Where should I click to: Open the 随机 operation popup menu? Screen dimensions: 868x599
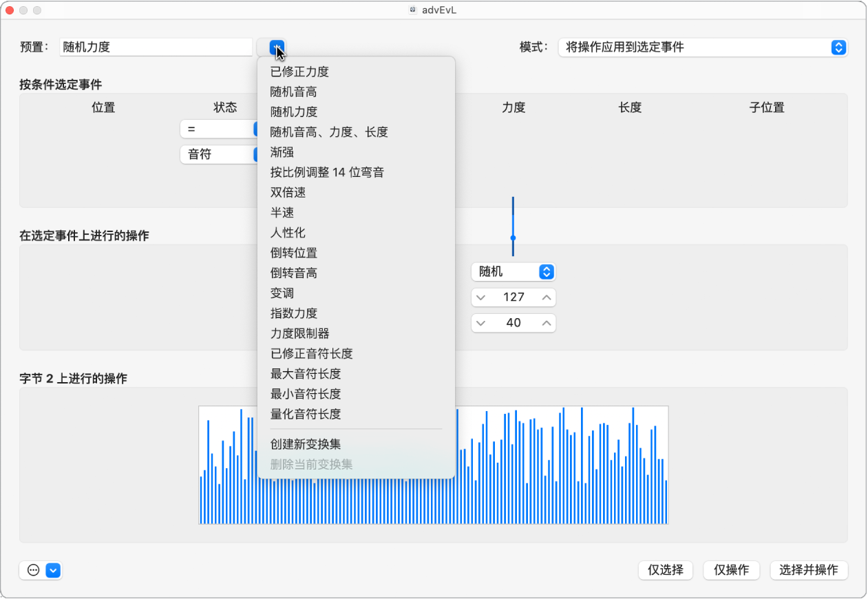coord(513,271)
